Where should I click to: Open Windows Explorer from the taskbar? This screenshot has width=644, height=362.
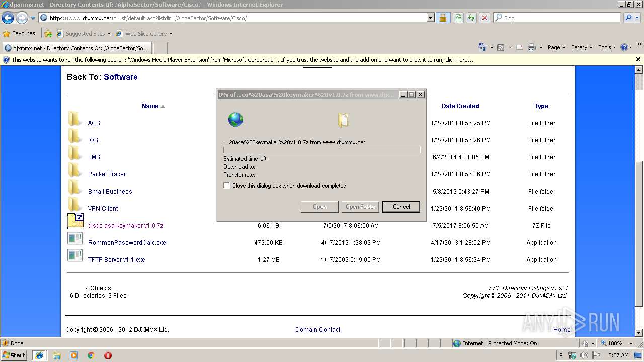pos(57,355)
